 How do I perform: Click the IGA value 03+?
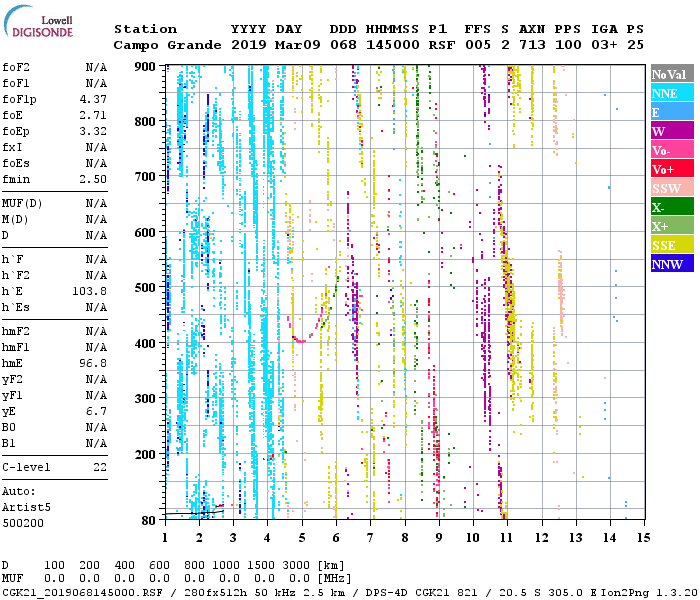coord(604,45)
